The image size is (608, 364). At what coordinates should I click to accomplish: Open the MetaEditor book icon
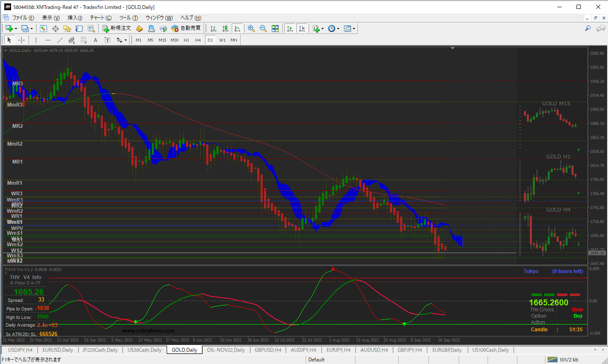click(x=139, y=28)
